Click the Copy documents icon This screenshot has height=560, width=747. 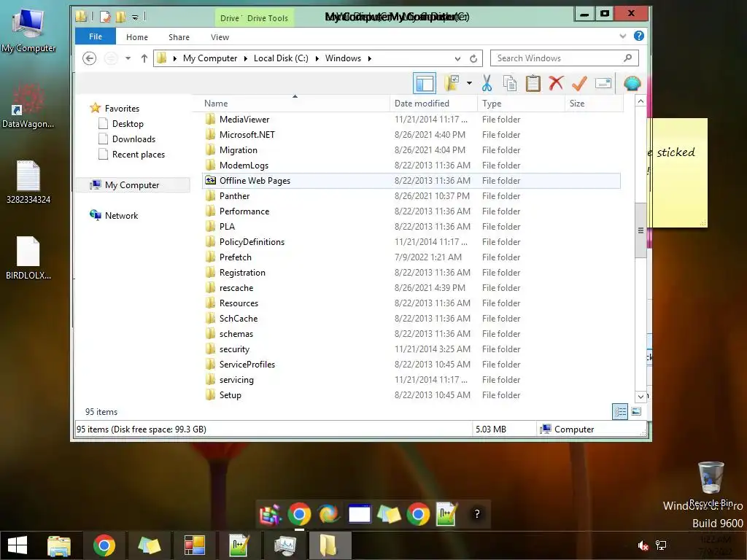tap(510, 83)
